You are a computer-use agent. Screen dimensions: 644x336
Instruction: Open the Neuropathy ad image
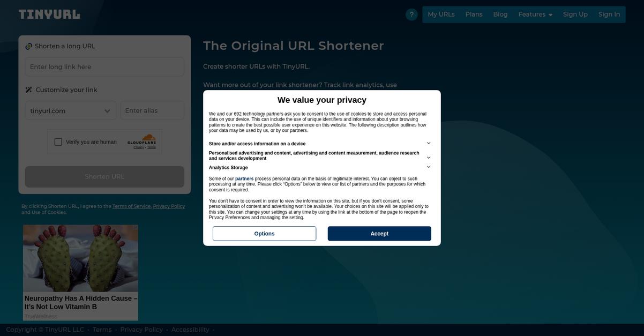point(80,258)
